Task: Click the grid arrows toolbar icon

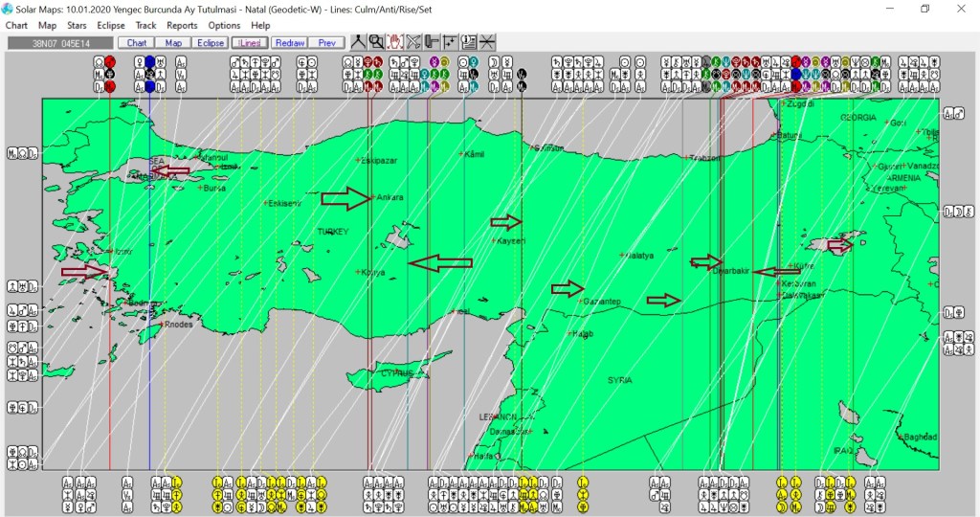Action: [450, 42]
